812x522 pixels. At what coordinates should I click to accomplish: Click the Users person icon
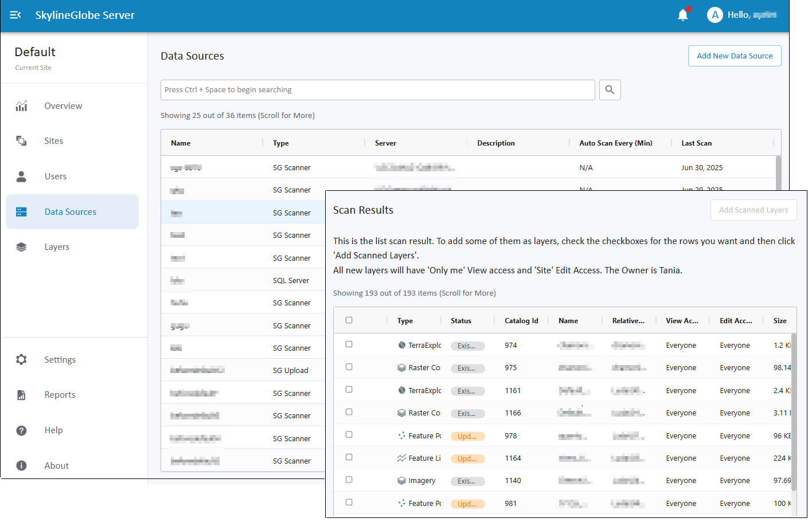click(x=21, y=176)
